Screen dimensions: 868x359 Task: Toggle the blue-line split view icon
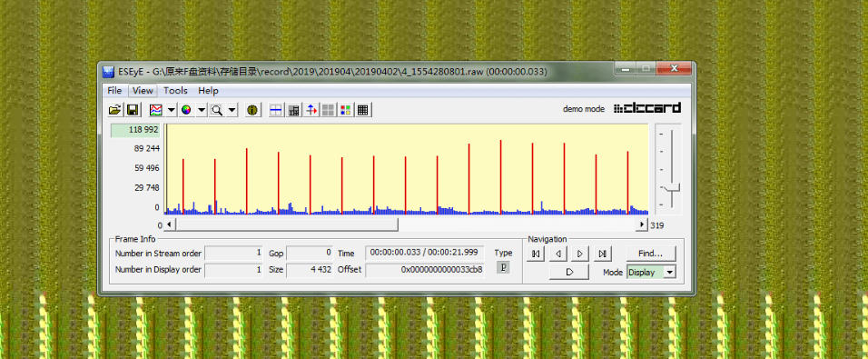pos(276,110)
